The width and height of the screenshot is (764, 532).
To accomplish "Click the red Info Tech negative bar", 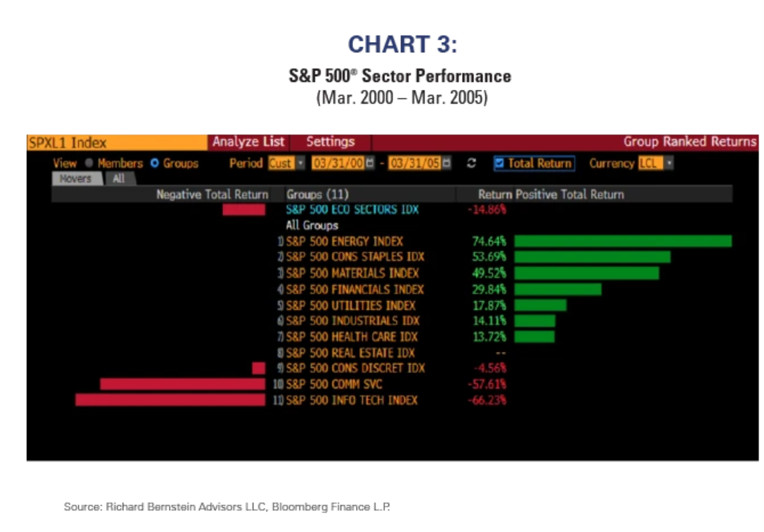I will (171, 400).
